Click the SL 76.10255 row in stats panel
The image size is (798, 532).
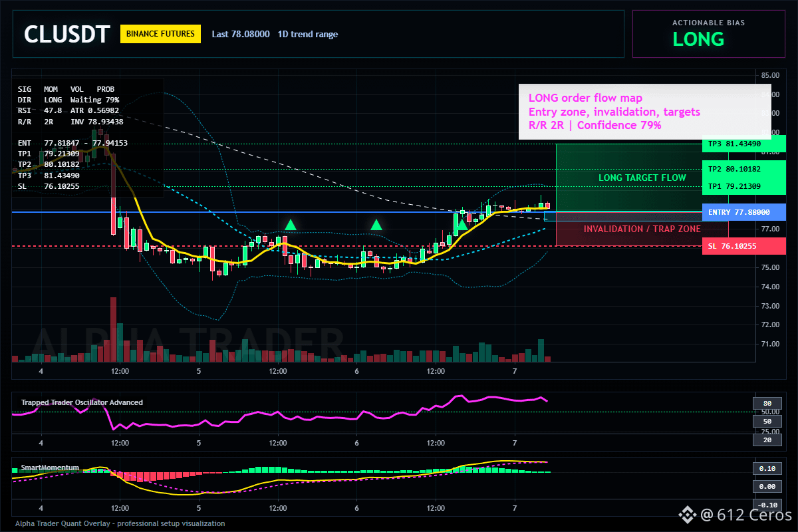[x=49, y=186]
